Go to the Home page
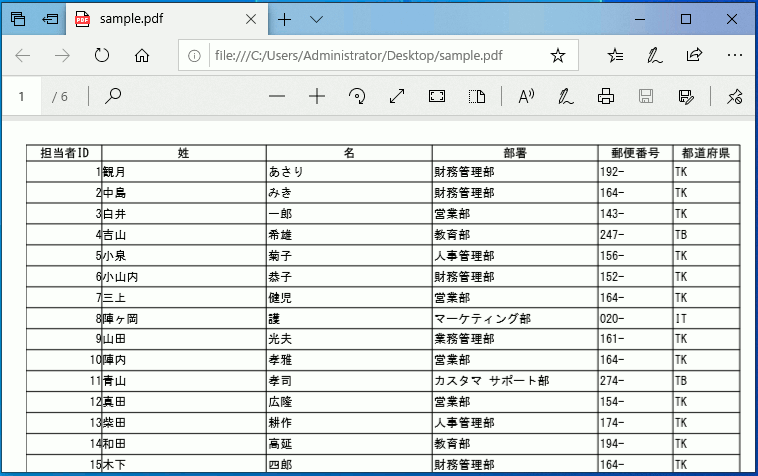Screen dimensions: 758x476 click(x=142, y=56)
